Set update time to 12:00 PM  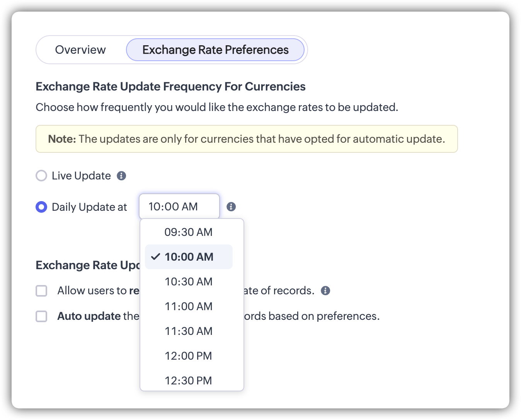click(x=189, y=356)
